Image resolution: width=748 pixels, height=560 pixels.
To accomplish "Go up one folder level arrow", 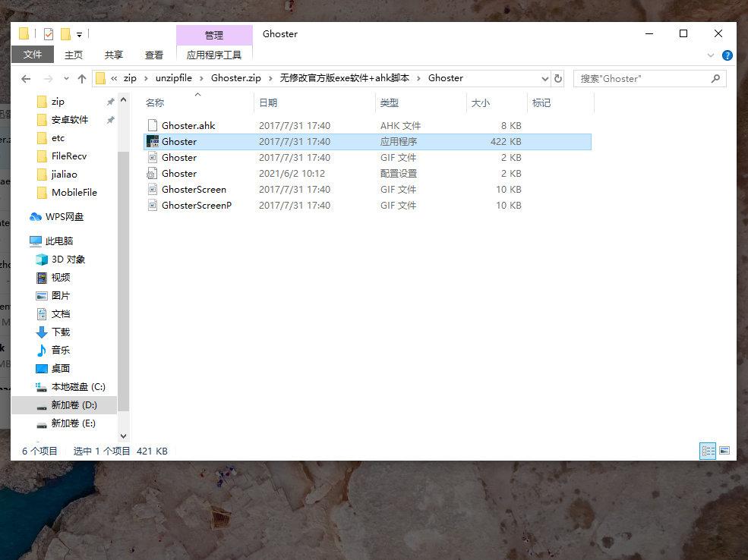I will point(82,79).
